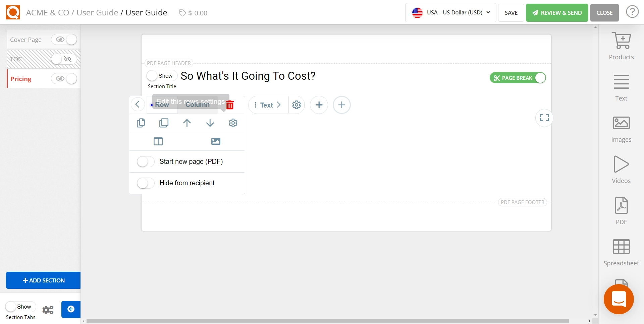
Task: Click the REVIEW & SEND button
Action: tap(557, 13)
